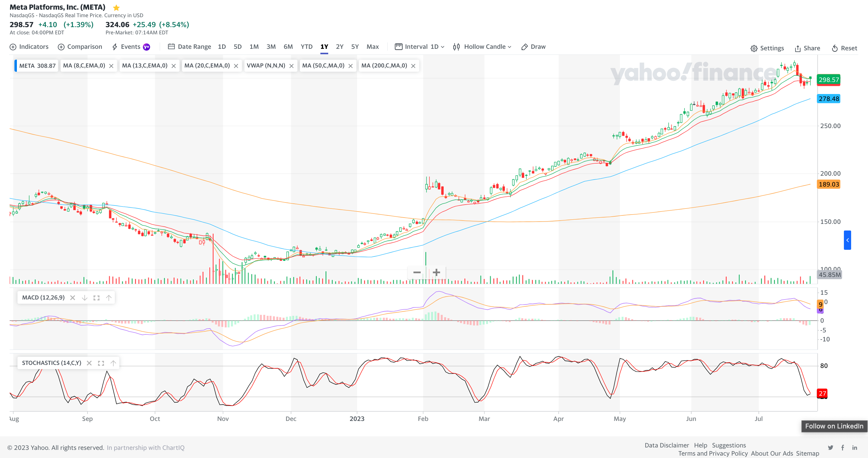Screen dimensions: 868x458
Task: Click Follow on LinkedIn button
Action: (x=834, y=426)
